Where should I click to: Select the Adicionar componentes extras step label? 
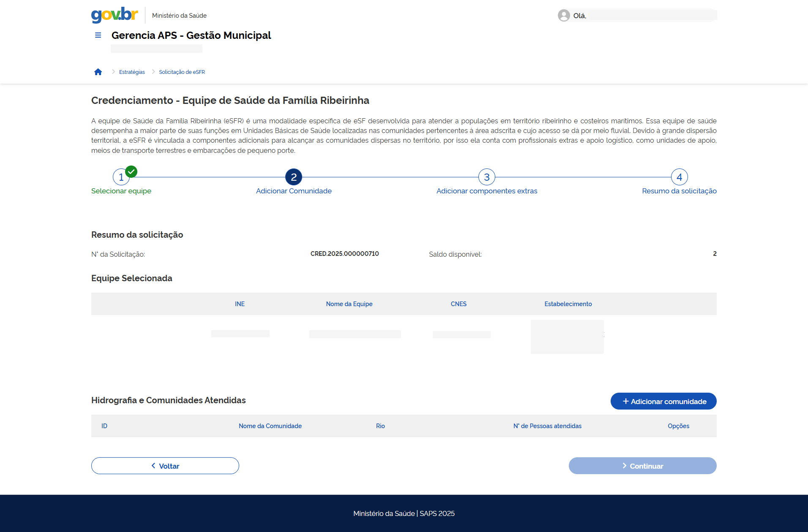[487, 191]
